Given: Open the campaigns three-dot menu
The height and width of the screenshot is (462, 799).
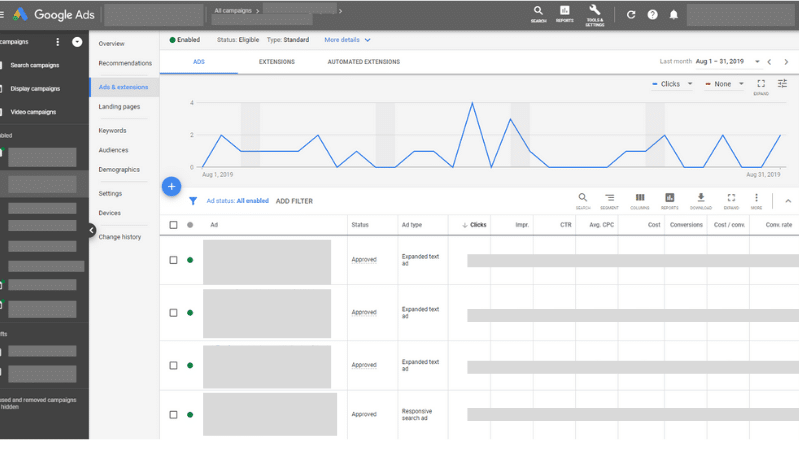Looking at the screenshot, I should pyautogui.click(x=58, y=42).
